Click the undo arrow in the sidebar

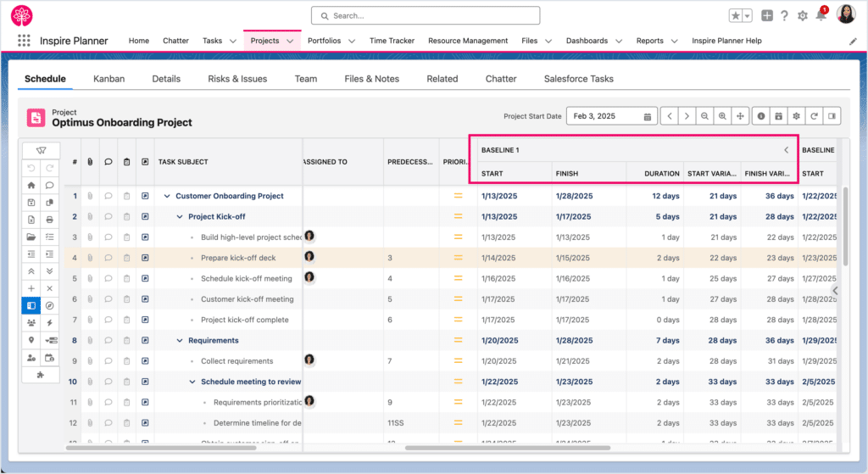(31, 168)
